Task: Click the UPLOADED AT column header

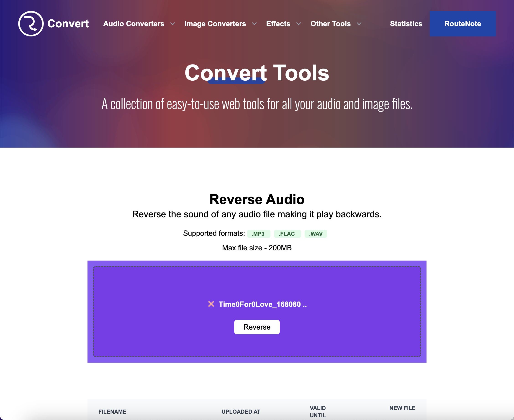Action: tap(241, 412)
